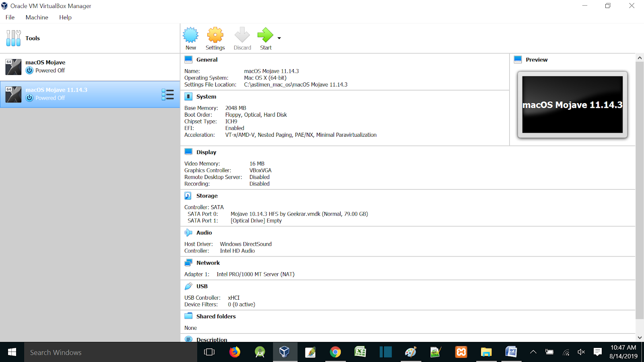Click the Display section monitor icon
Image resolution: width=644 pixels, height=362 pixels.
pos(188,152)
